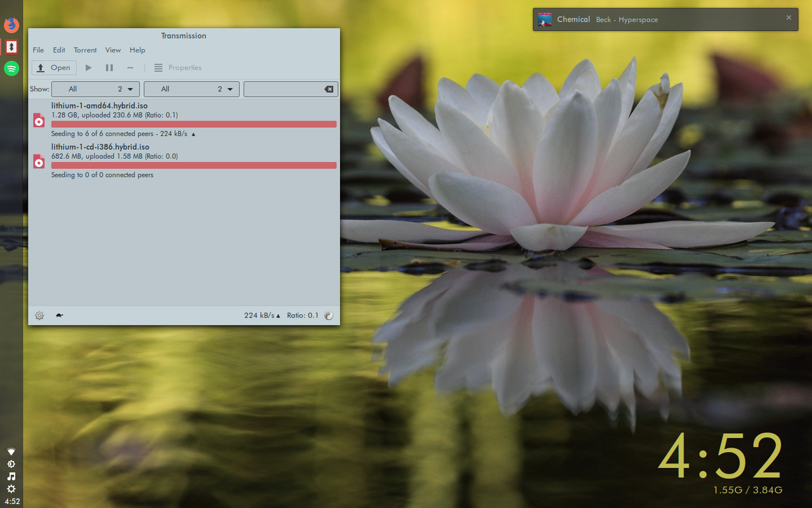Click "Seeding to 6 of 6 connected peers" status

pyautogui.click(x=102, y=134)
